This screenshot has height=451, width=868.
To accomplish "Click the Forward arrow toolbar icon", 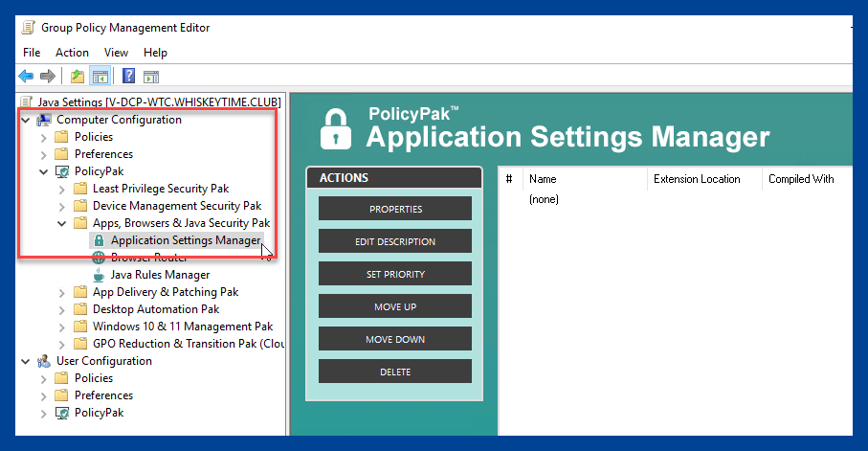I will [x=48, y=77].
